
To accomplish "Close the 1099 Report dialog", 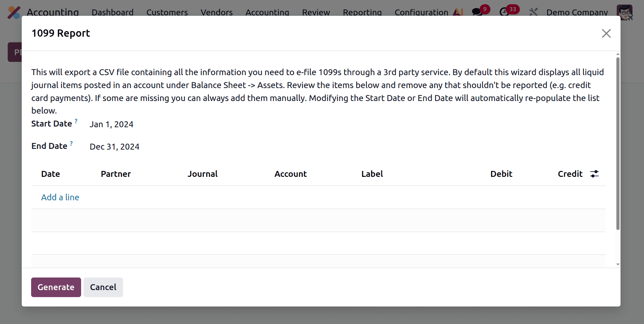I will 606,34.
